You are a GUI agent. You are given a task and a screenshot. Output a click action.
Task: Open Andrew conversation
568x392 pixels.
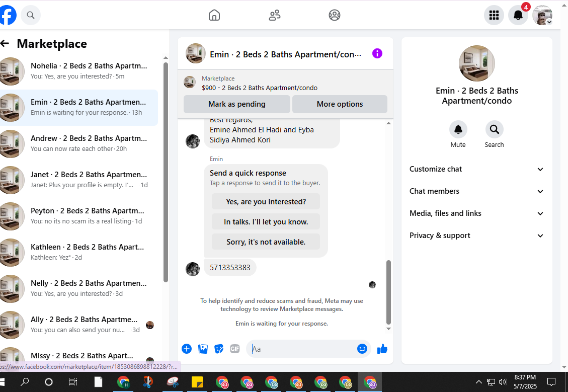[79, 144]
